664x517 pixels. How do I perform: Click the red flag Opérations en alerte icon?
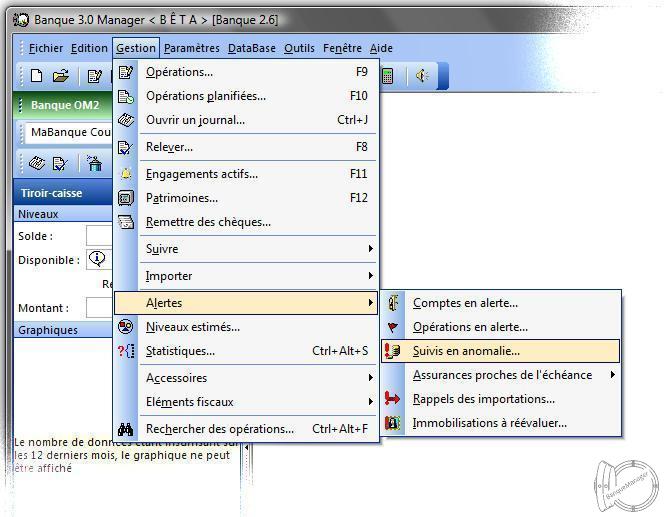(394, 327)
